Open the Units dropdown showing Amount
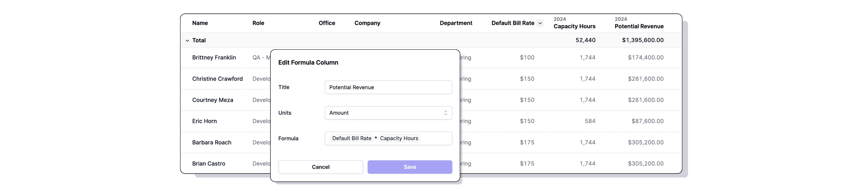This screenshot has height=191, width=868. point(388,113)
